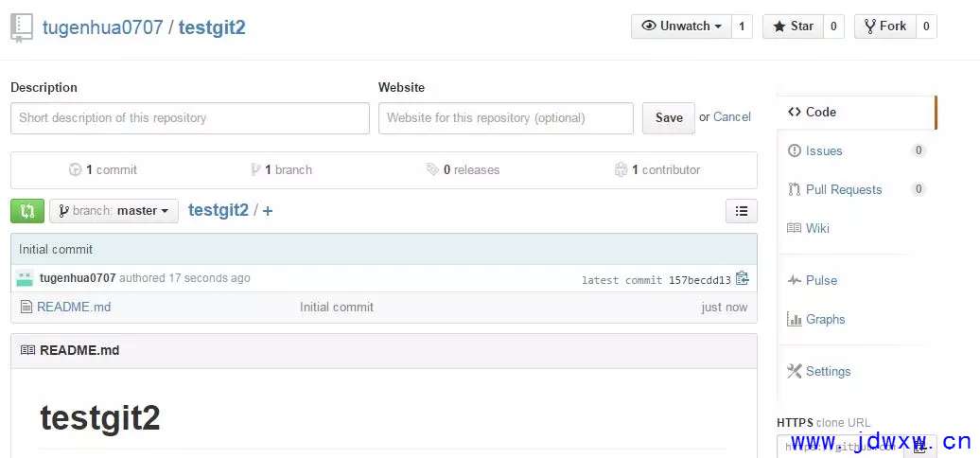Viewport: 980px width, 458px height.
Task: Star the repository
Action: point(793,26)
